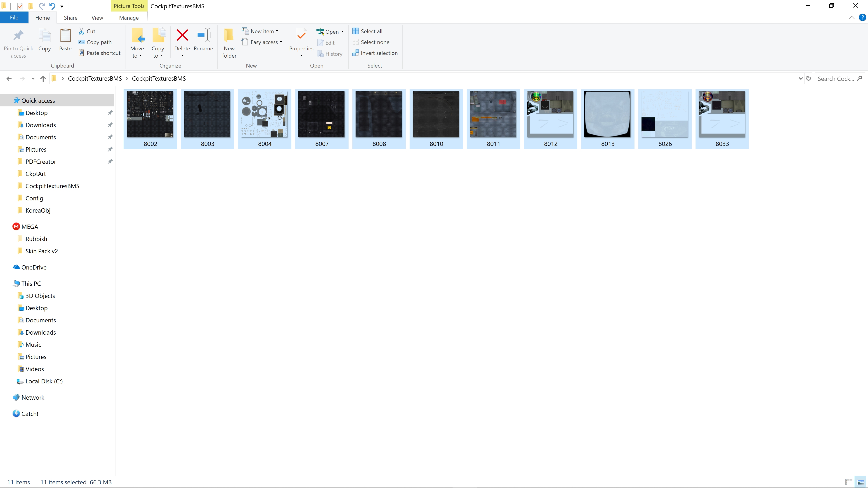Viewport: 868px width, 488px height.
Task: Collapse the ribbon with the chevron
Action: point(851,18)
